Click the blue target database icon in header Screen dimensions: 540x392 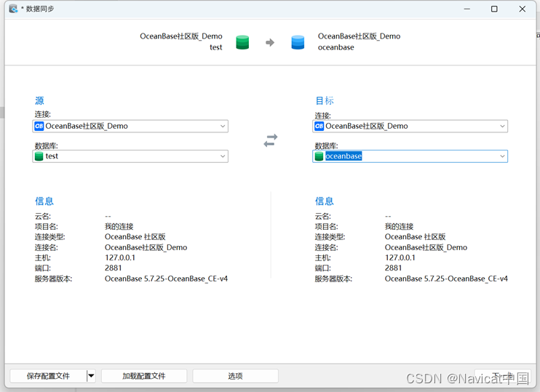298,42
